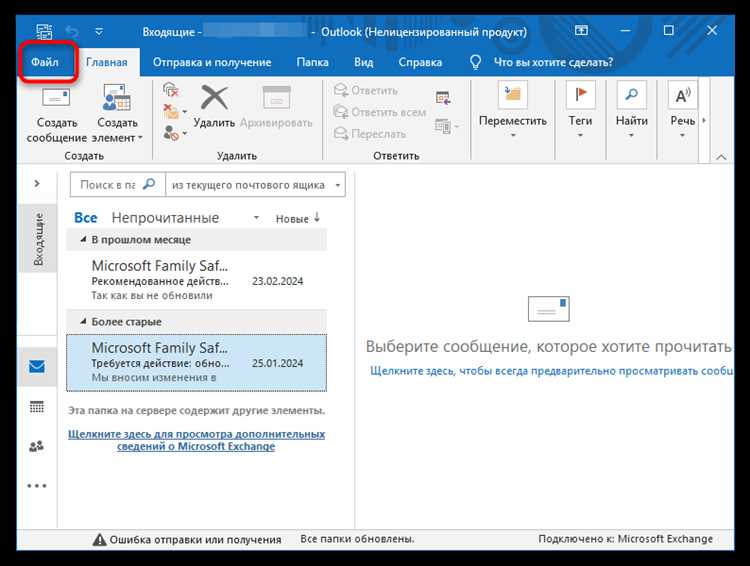Switch to the Главная ribbon tab
The image size is (750, 566).
pyautogui.click(x=107, y=62)
